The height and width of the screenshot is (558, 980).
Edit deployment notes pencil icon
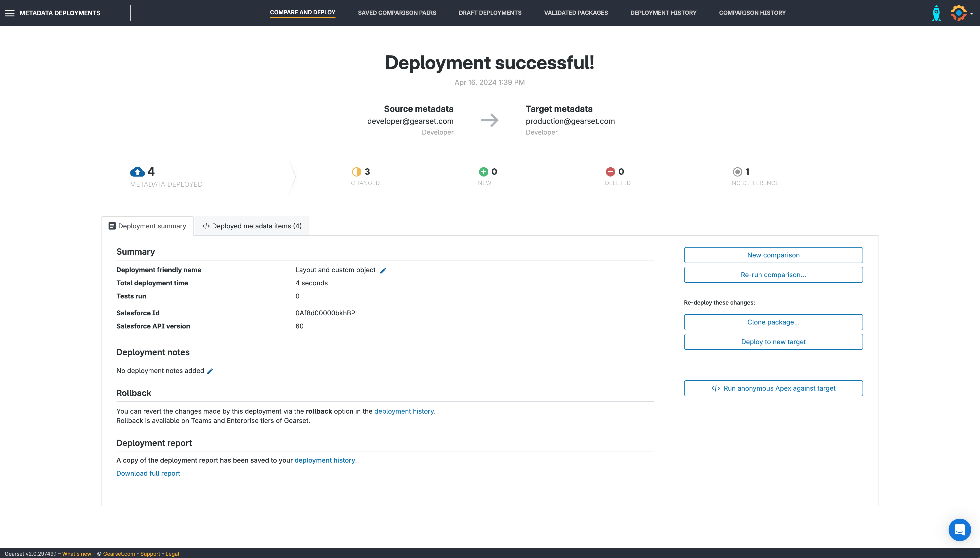[x=210, y=371]
